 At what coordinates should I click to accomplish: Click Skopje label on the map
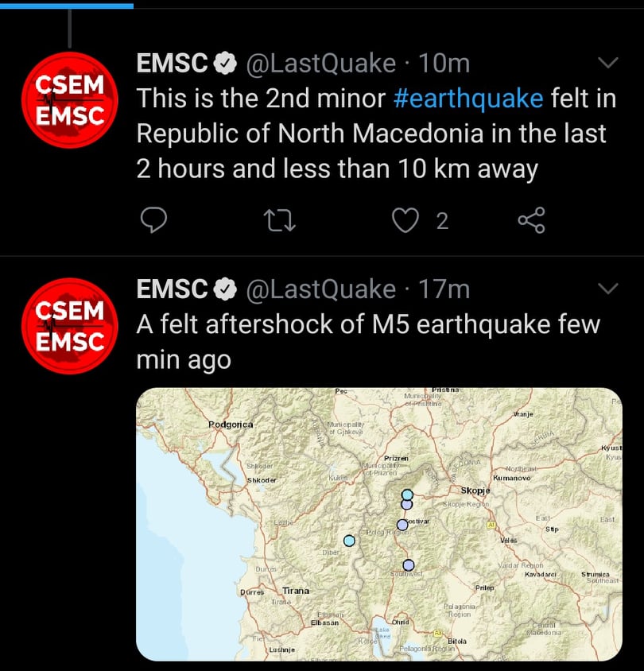click(x=476, y=491)
